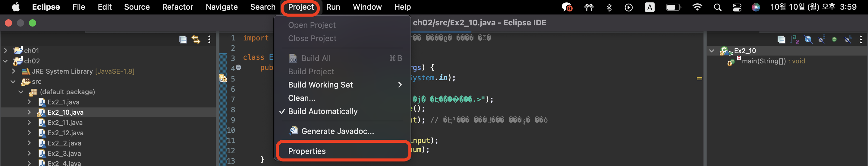Select Ex2_10.java in Package Explorer

click(x=66, y=112)
